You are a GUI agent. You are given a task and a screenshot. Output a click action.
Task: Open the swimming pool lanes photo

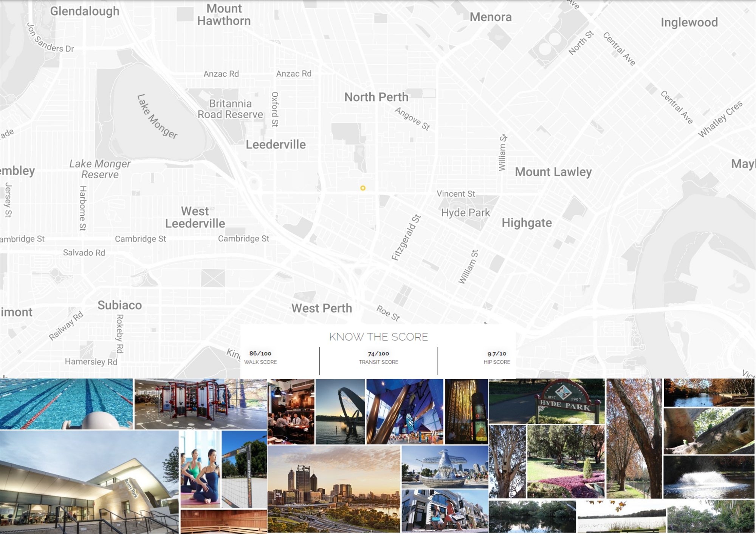[66, 404]
